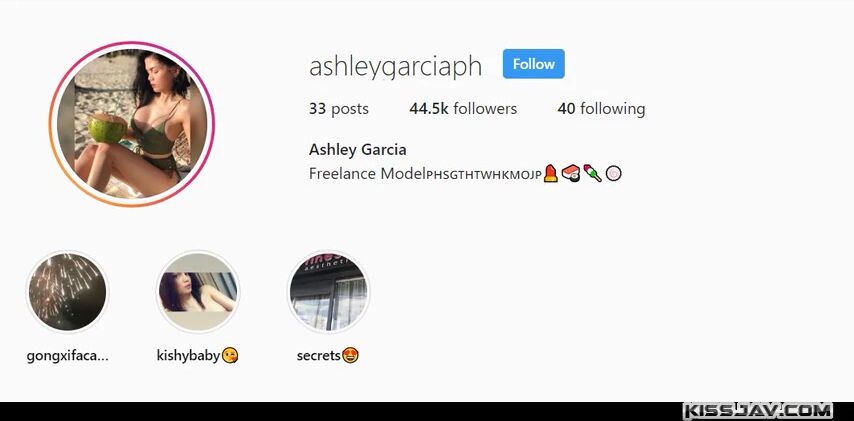Click the blue Follow button
The image size is (854, 421).
[x=533, y=64]
